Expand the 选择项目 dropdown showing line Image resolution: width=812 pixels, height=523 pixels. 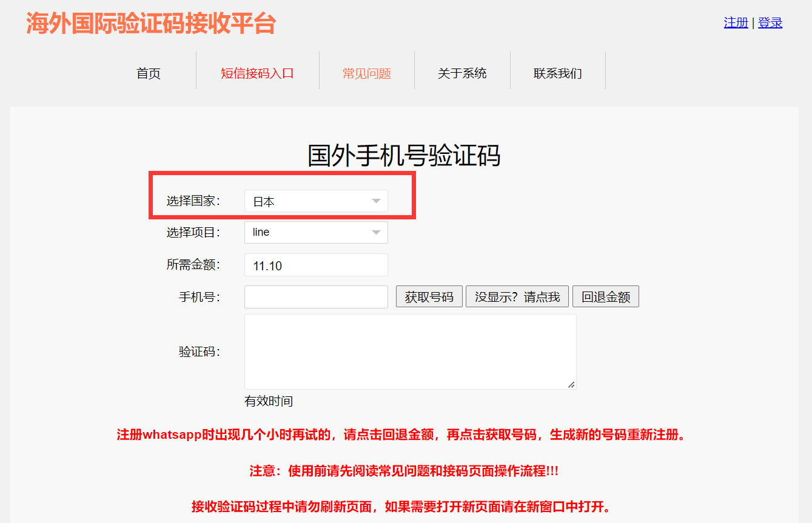(315, 232)
